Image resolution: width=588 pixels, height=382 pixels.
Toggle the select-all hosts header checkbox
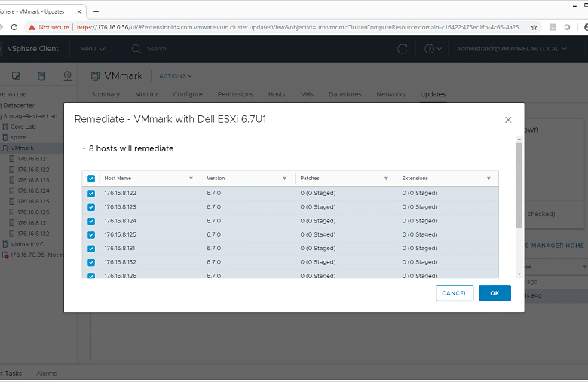tap(91, 179)
